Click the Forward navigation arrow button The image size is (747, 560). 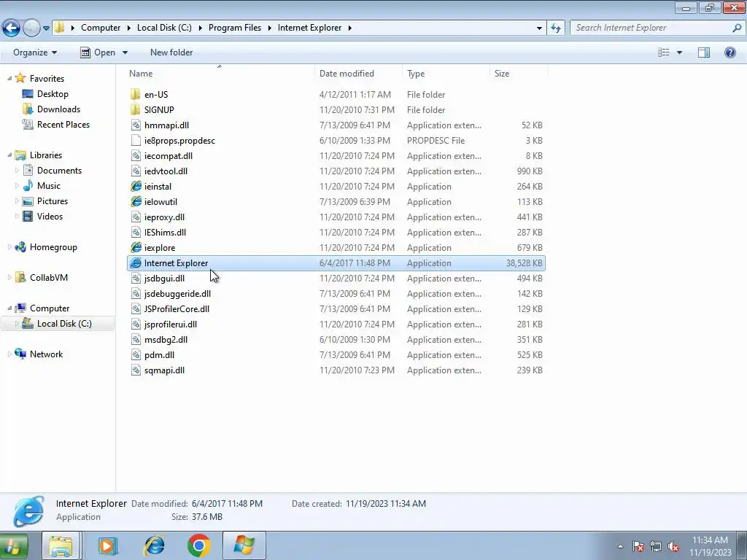coord(31,28)
